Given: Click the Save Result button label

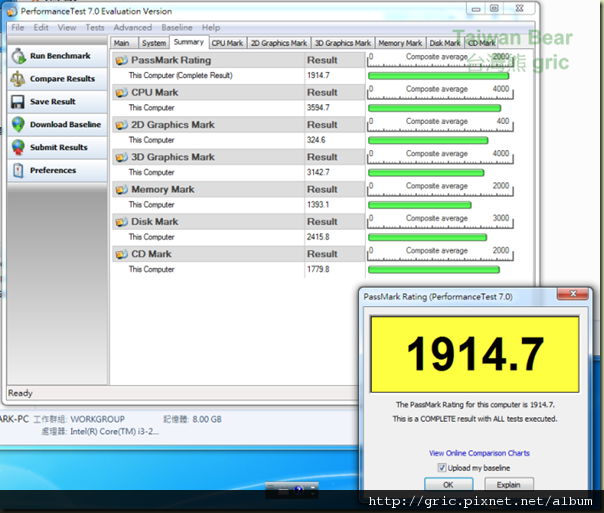Looking at the screenshot, I should [53, 102].
